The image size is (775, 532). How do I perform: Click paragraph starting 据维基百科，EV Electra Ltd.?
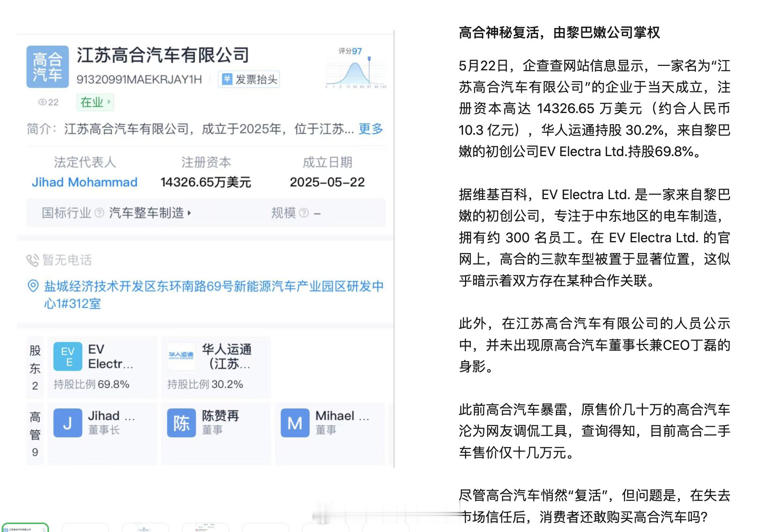click(594, 238)
